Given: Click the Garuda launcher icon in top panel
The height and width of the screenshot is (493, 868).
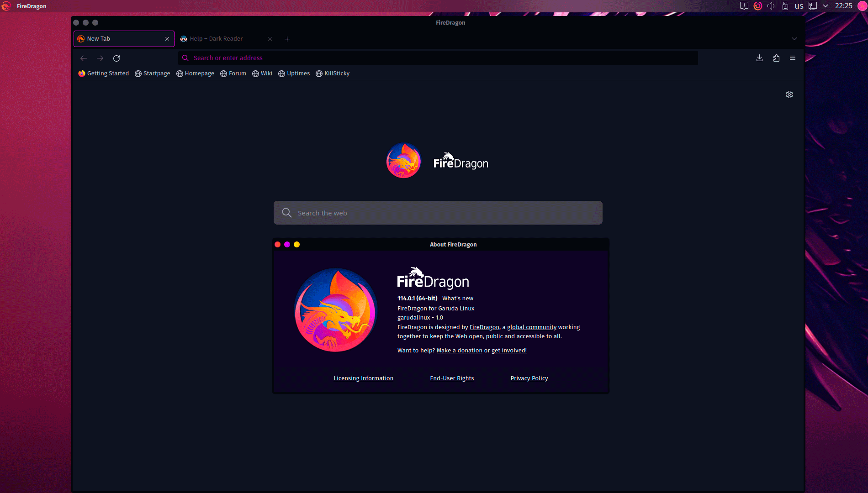Looking at the screenshot, I should (x=6, y=6).
